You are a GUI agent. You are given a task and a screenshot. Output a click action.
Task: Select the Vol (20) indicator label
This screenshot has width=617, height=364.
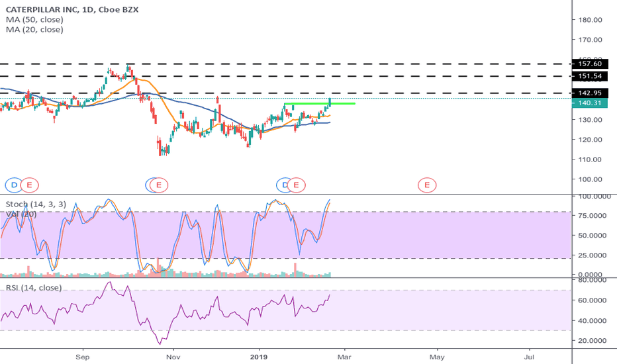click(x=21, y=214)
